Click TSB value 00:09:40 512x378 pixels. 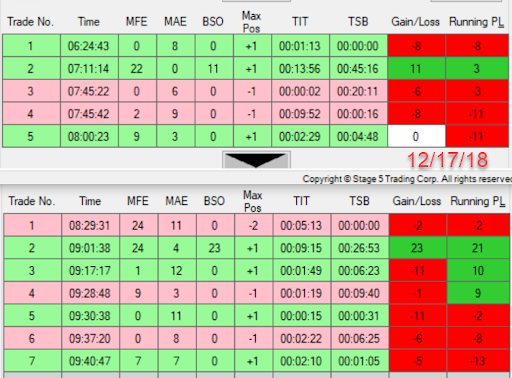pyautogui.click(x=360, y=293)
